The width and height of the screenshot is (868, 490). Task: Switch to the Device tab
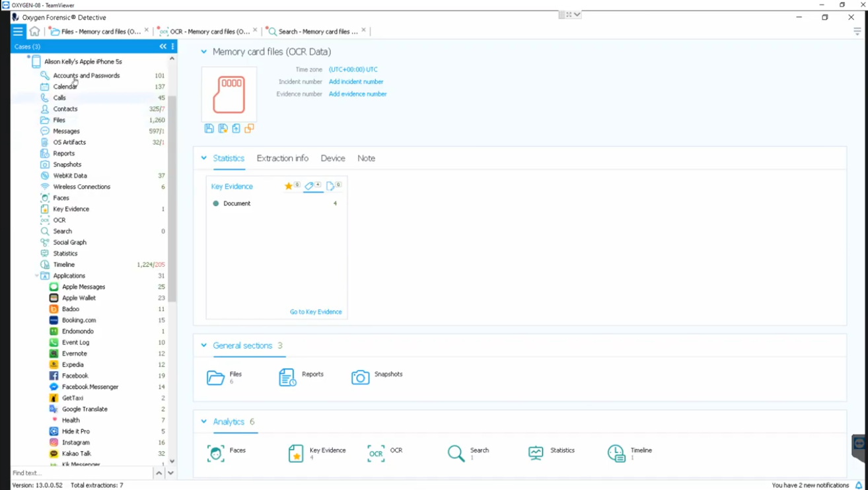332,158
